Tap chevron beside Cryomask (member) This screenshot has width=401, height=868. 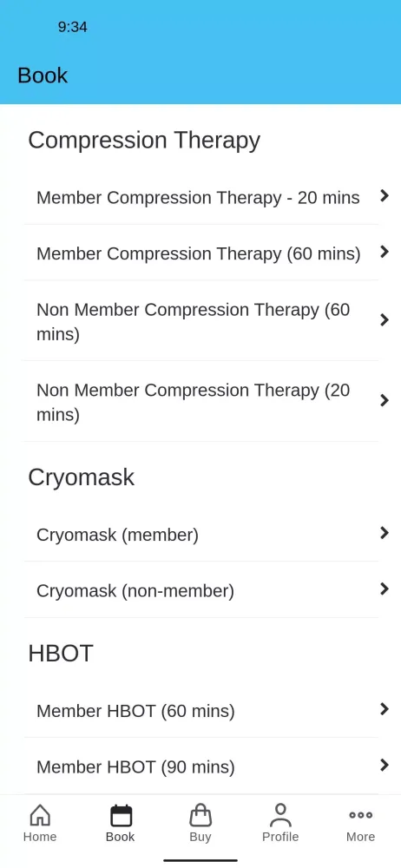coord(385,533)
